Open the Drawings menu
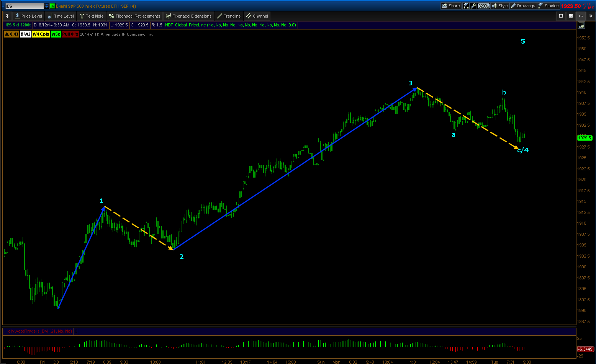 click(x=523, y=6)
